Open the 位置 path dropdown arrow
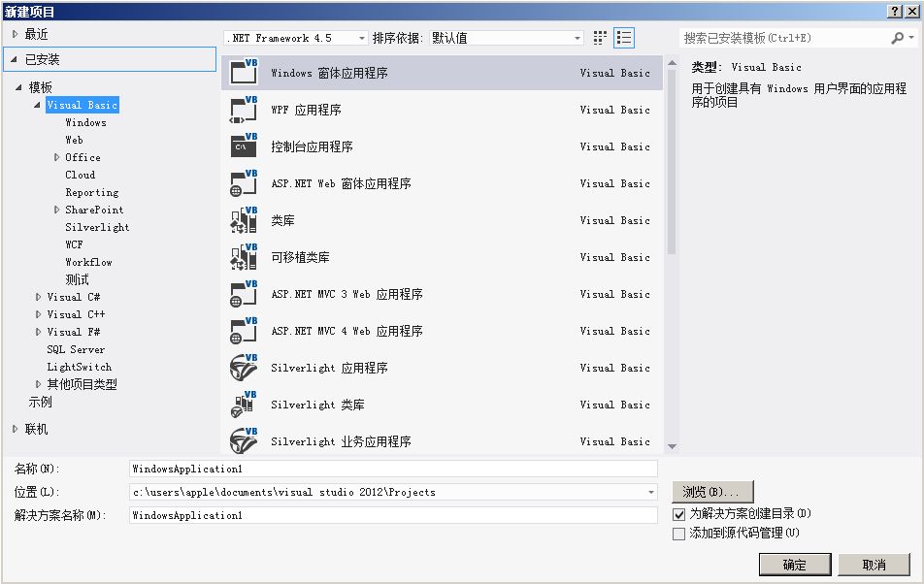924x584 pixels. [x=650, y=492]
